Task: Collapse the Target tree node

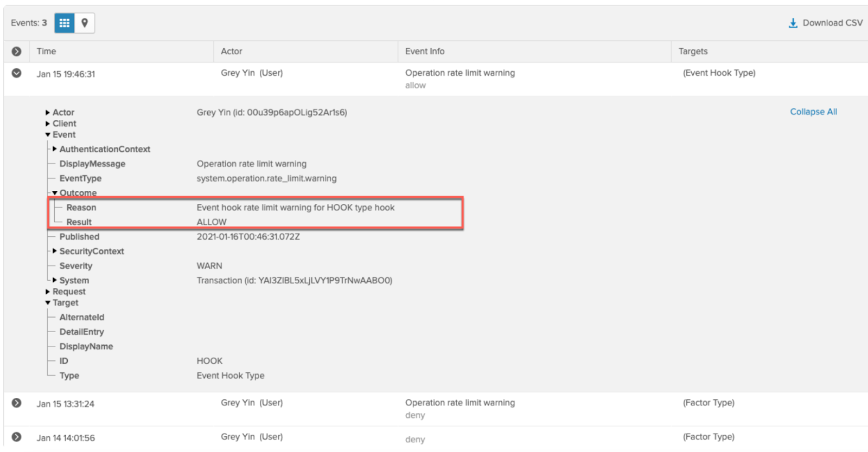Action: coord(48,303)
